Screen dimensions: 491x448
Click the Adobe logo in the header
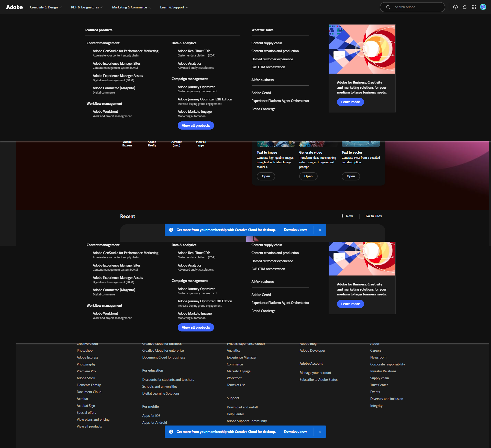pyautogui.click(x=14, y=7)
